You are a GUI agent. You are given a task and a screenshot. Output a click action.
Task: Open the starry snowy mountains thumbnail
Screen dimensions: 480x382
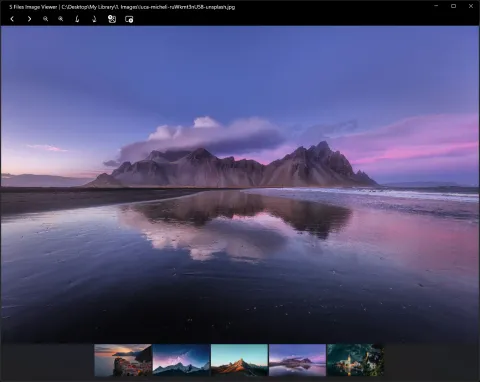pos(181,360)
